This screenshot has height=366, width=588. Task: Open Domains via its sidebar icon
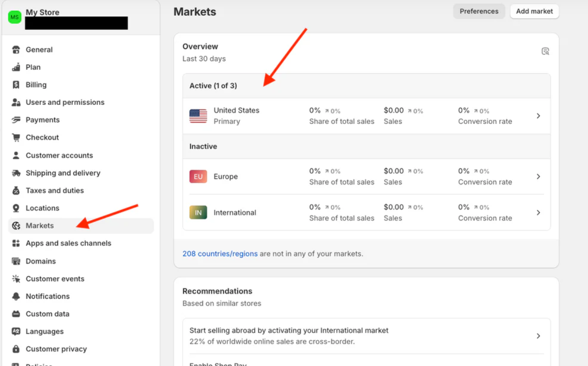click(16, 261)
